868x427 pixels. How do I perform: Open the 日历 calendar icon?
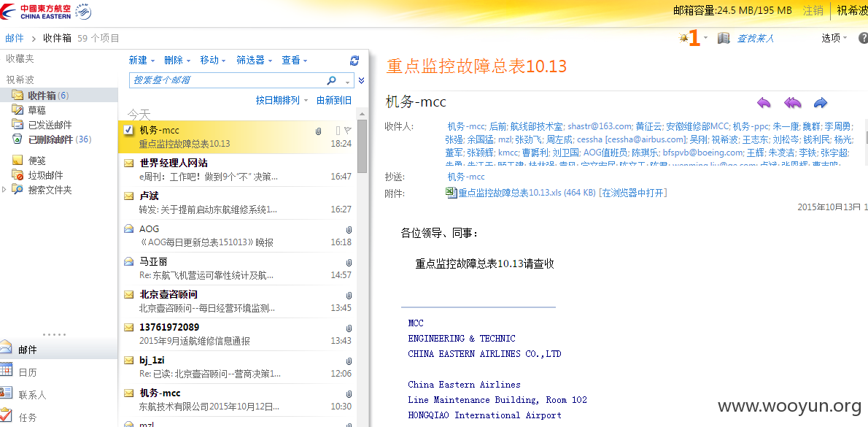[x=6, y=370]
